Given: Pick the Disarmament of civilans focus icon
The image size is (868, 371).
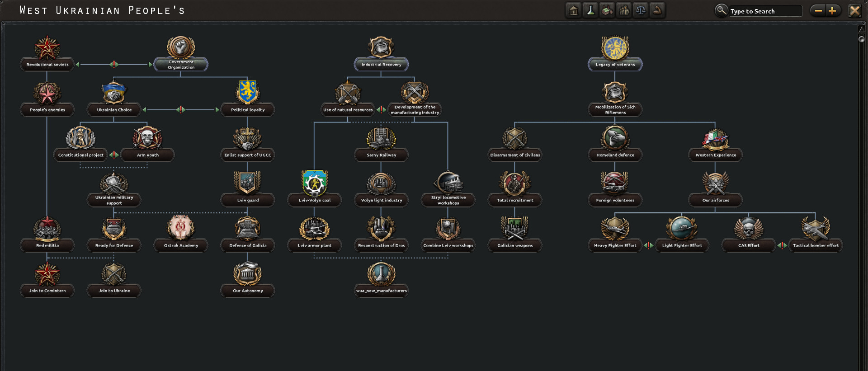Looking at the screenshot, I should point(515,138).
